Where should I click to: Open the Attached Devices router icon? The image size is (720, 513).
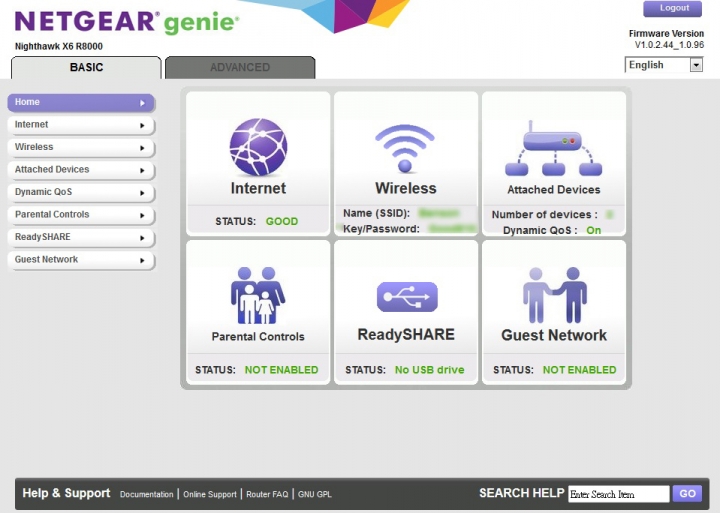click(x=553, y=148)
